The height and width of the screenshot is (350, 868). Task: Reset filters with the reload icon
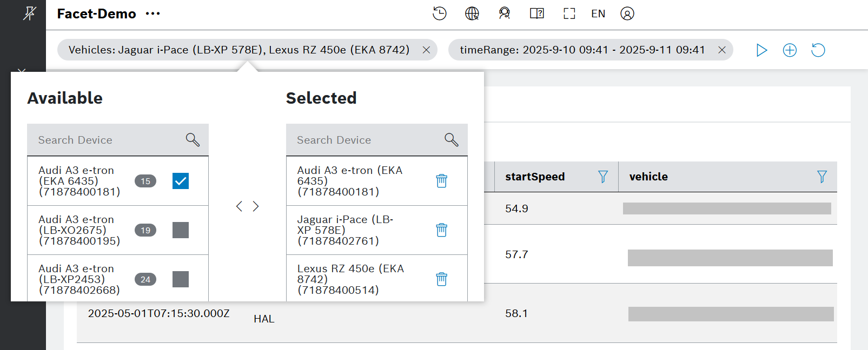coord(818,50)
